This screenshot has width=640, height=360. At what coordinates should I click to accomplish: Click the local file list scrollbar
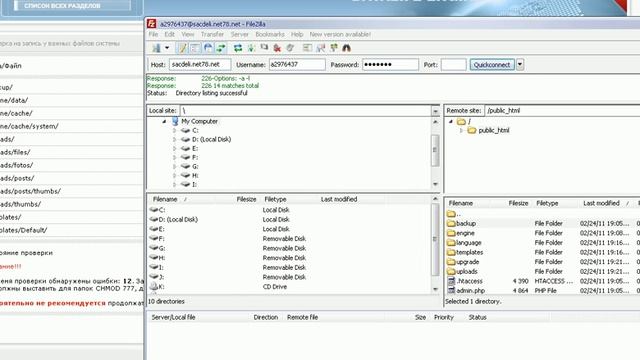point(436,240)
